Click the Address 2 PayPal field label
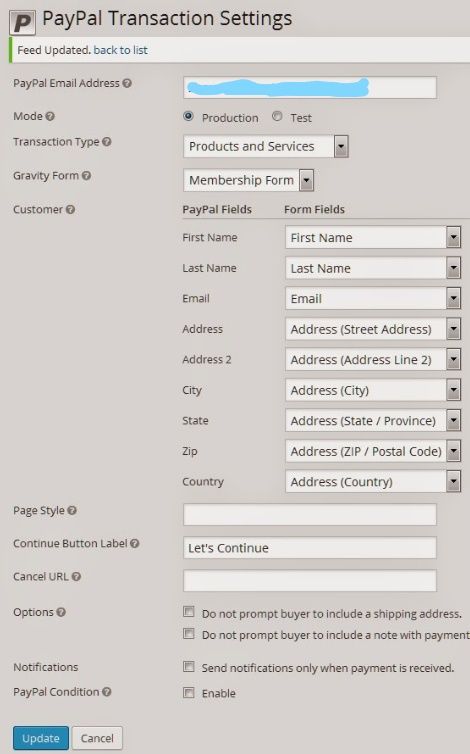This screenshot has width=470, height=754. click(x=207, y=360)
